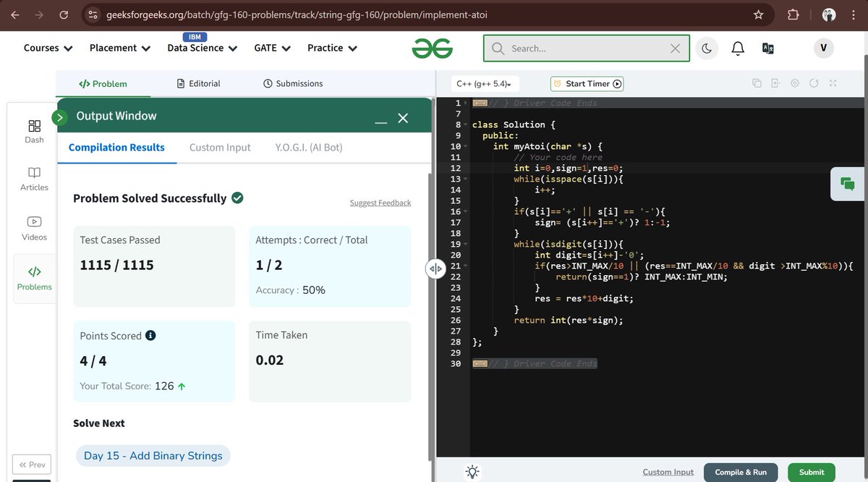Focus the Search input field
This screenshot has width=868, height=482.
click(587, 48)
